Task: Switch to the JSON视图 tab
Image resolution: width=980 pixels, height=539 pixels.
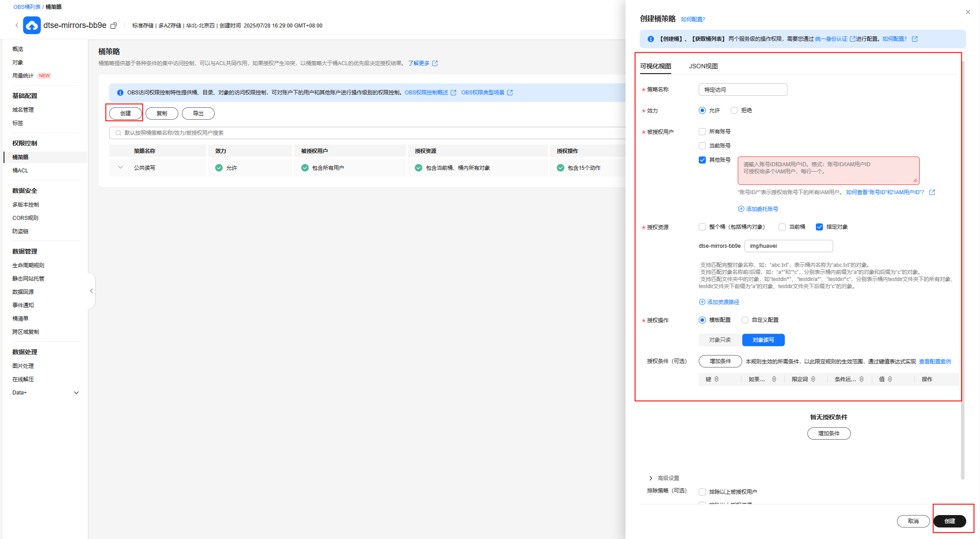Action: (x=703, y=66)
